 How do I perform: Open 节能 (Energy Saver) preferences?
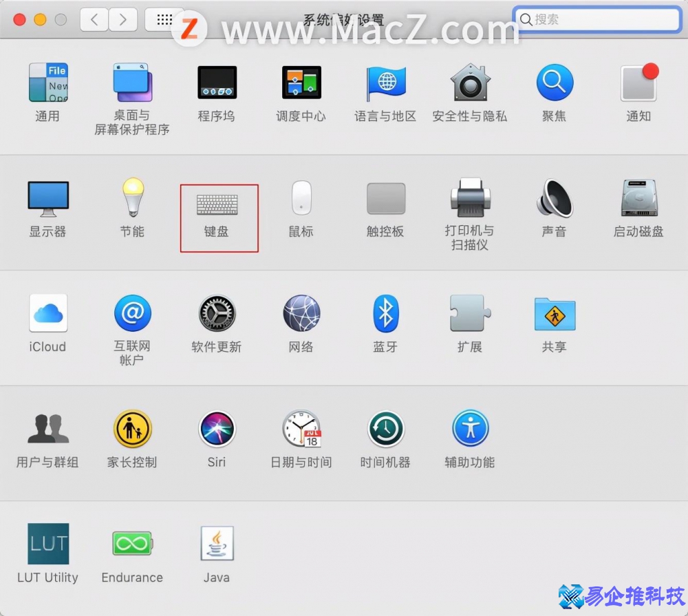pos(132,203)
